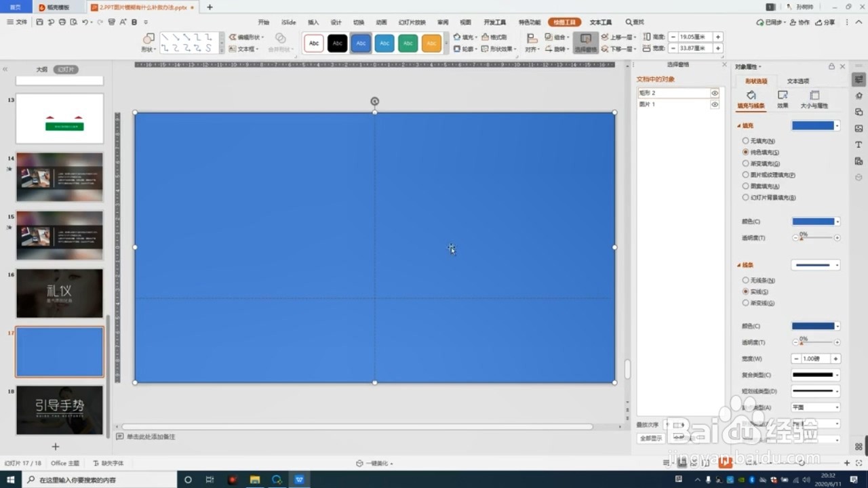Open Fill & Line (填充与线条) icon tab
This screenshot has width=868, height=488.
(x=751, y=96)
